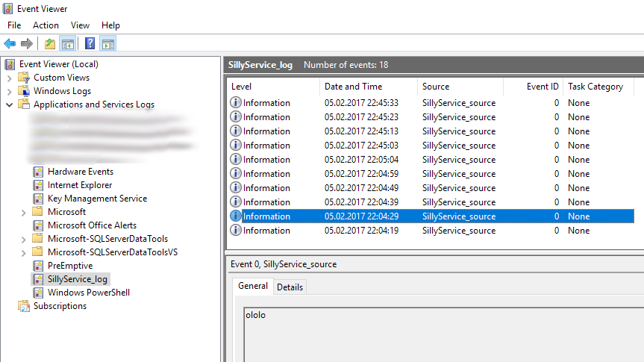
Task: Expand the Microsoft-SQLServerDataToolsVS node
Action: click(x=23, y=253)
